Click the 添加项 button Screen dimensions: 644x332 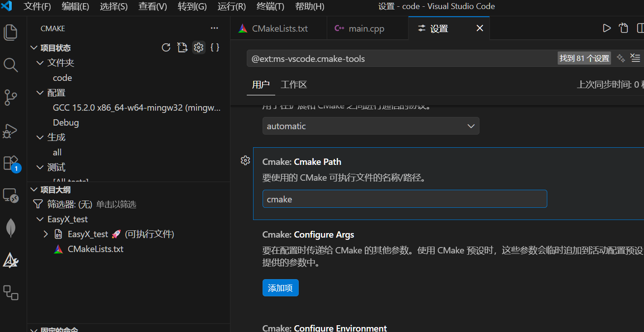tap(280, 288)
